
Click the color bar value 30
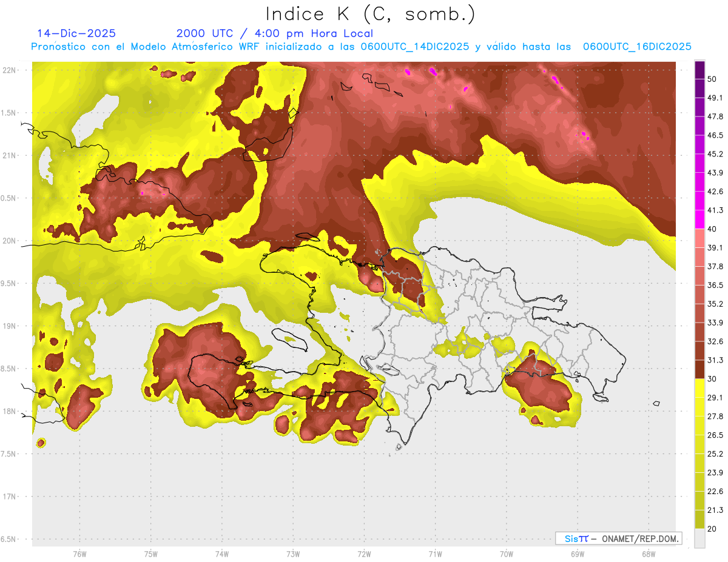[712, 379]
